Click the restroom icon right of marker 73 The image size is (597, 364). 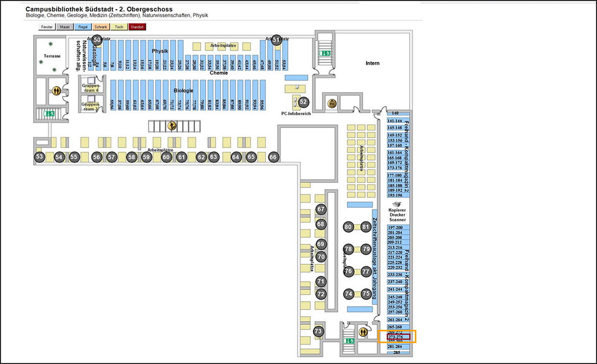tap(363, 332)
